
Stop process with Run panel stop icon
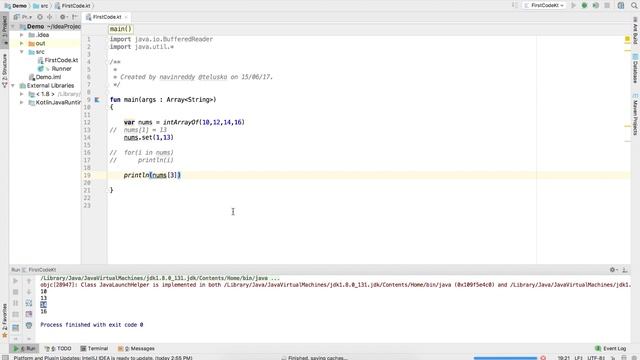click(16, 292)
